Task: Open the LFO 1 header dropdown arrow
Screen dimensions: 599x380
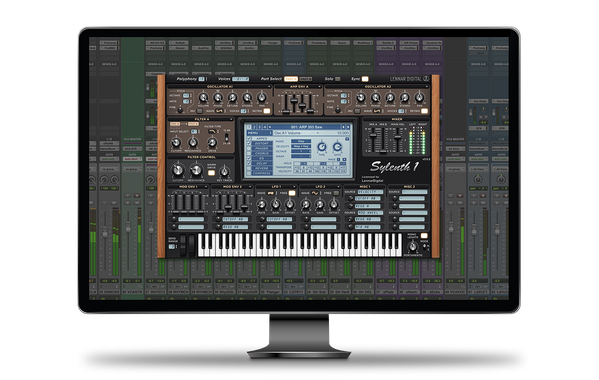Action: pos(295,187)
